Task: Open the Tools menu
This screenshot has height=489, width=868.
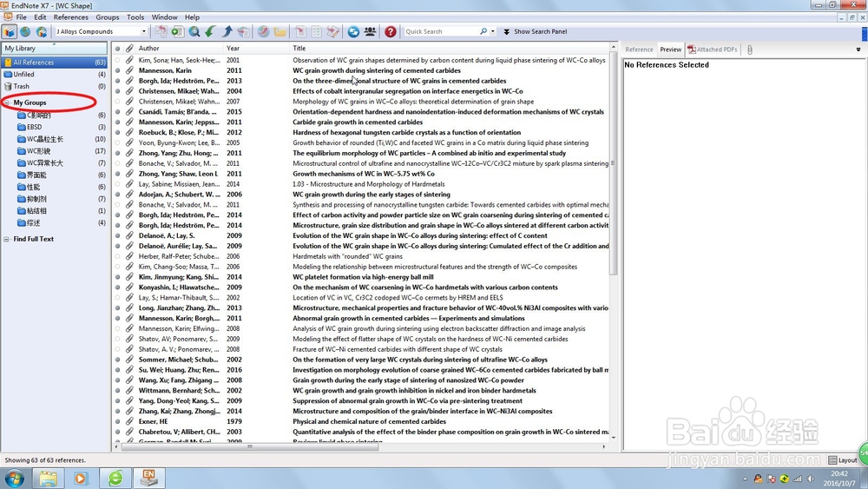Action: tap(135, 17)
